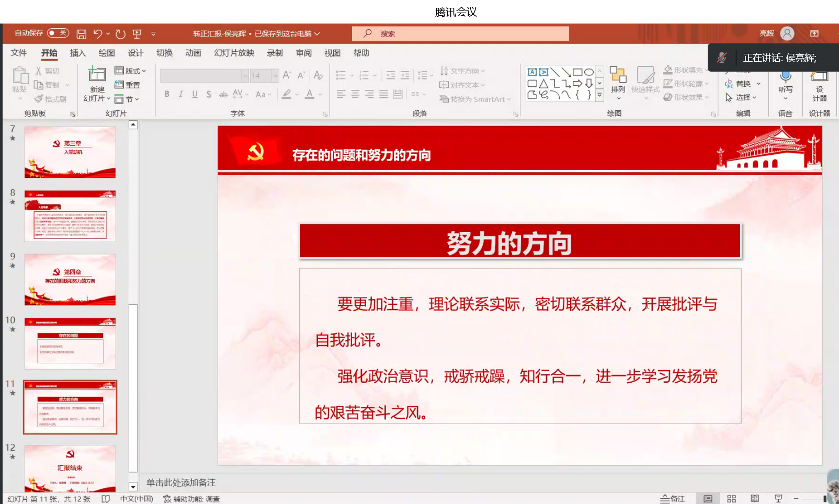Expand the Layout (版式) dropdown

[x=130, y=71]
